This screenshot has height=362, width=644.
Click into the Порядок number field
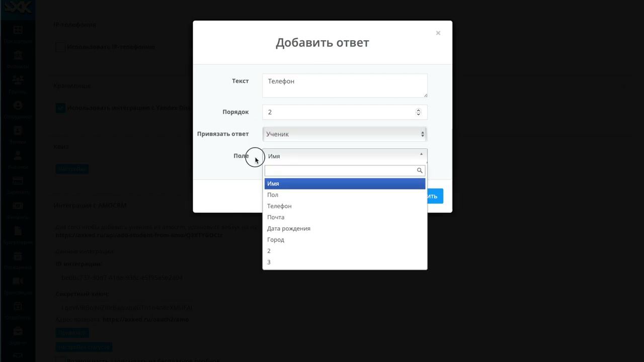tap(345, 112)
